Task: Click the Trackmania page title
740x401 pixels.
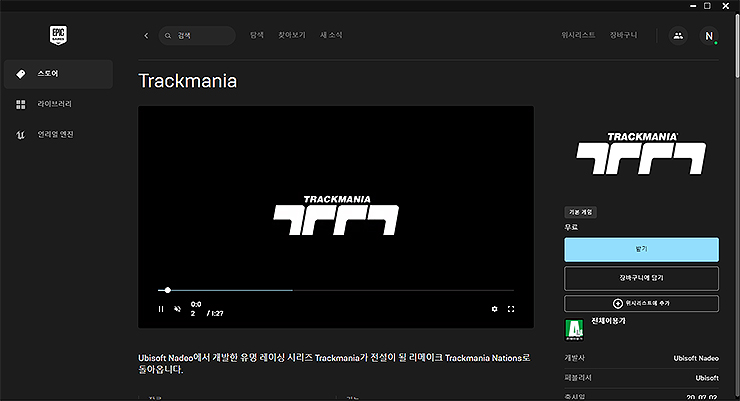Action: click(x=188, y=81)
